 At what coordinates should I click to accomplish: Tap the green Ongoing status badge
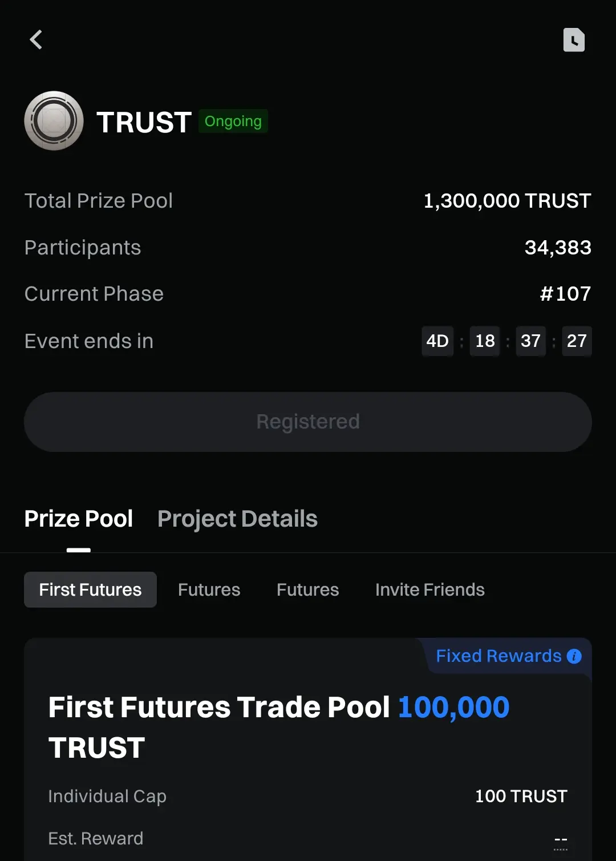coord(233,121)
